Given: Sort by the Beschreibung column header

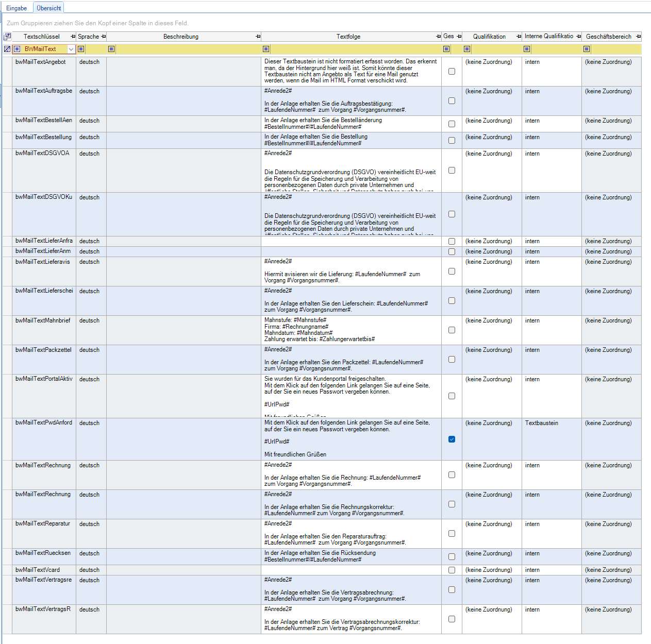Looking at the screenshot, I should 181,37.
